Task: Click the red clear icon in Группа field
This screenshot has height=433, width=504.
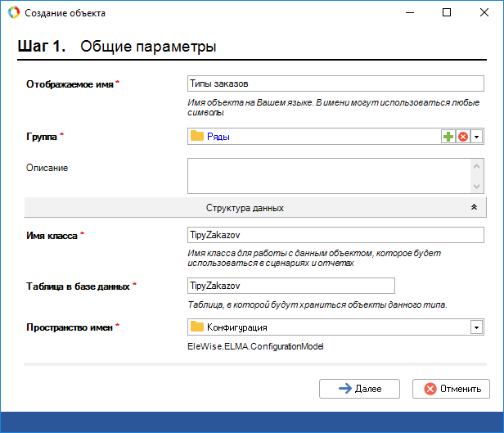Action: 462,137
